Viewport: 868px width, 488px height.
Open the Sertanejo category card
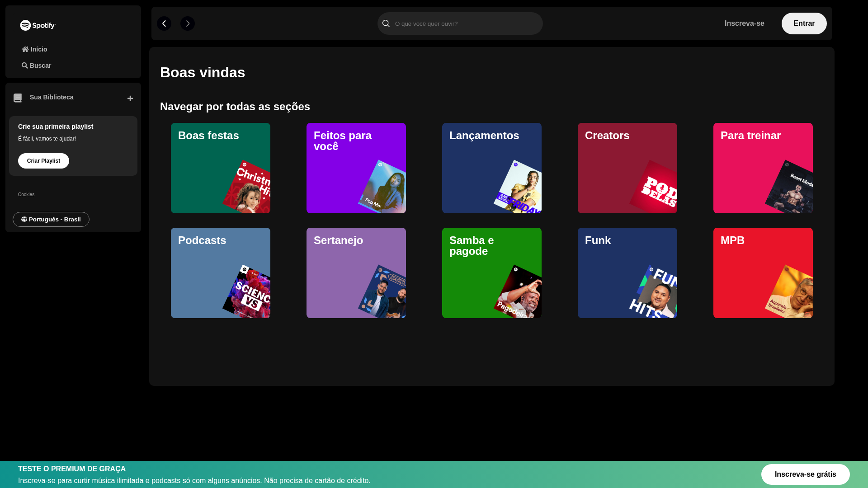(356, 273)
